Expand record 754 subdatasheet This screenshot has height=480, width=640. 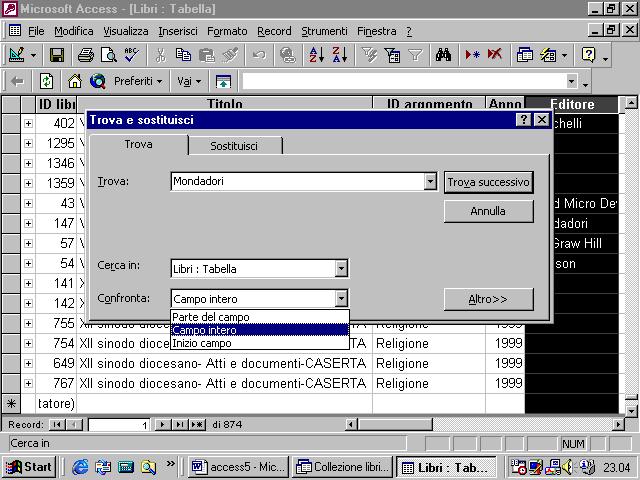pos(28,343)
